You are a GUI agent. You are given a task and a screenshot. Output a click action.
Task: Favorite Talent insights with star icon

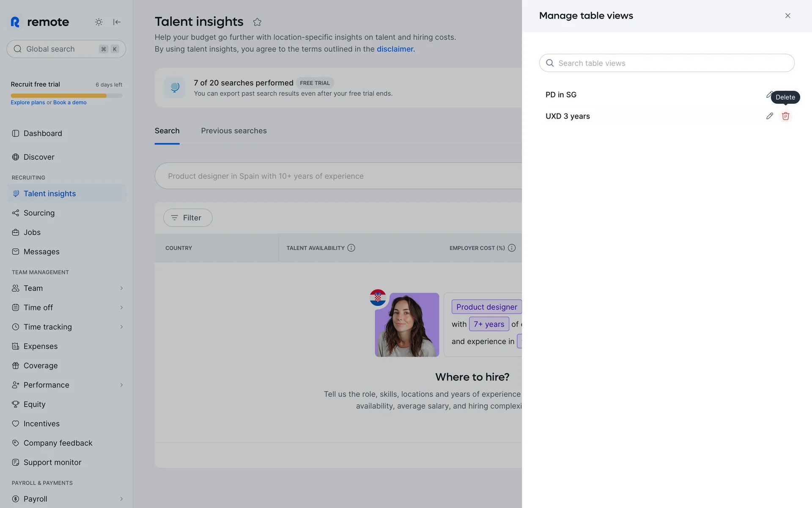[257, 22]
